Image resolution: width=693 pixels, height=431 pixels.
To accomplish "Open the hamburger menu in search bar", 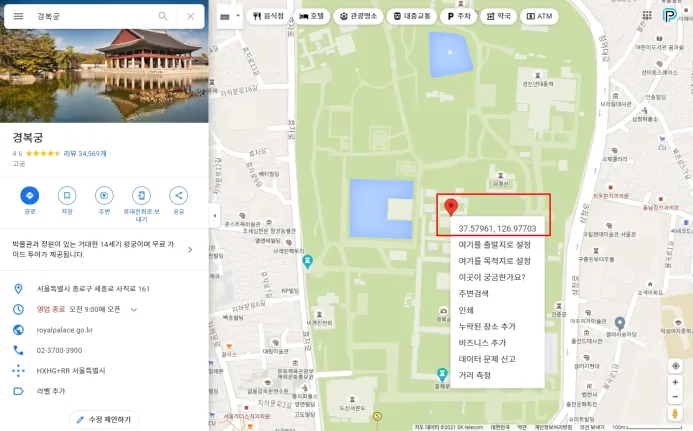I will click(x=18, y=16).
